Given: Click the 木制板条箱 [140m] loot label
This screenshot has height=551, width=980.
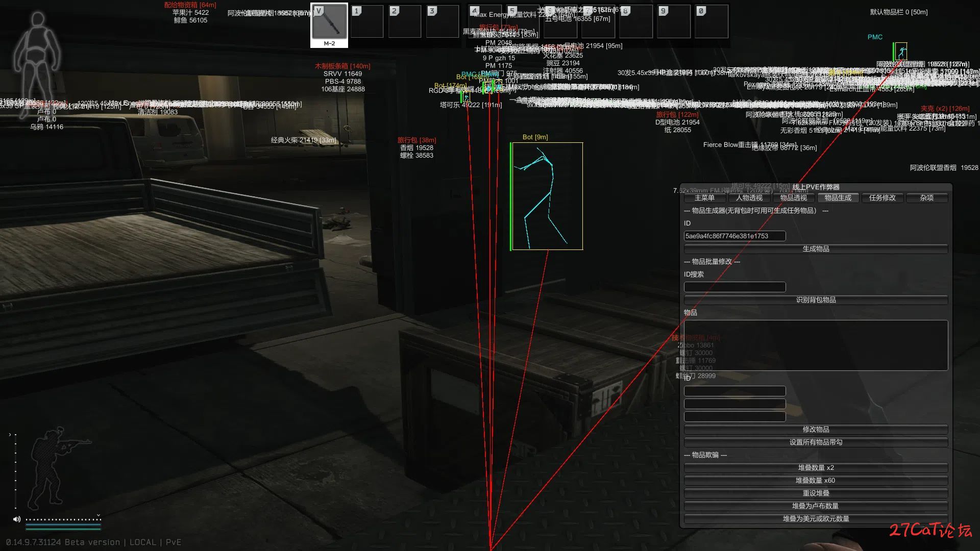Looking at the screenshot, I should 342,66.
